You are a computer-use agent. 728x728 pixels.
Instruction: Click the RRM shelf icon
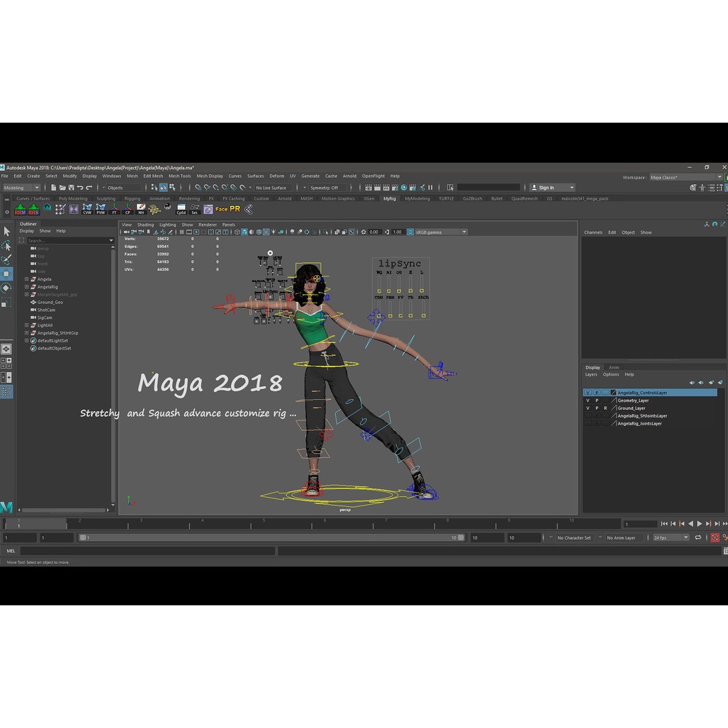(x=20, y=210)
